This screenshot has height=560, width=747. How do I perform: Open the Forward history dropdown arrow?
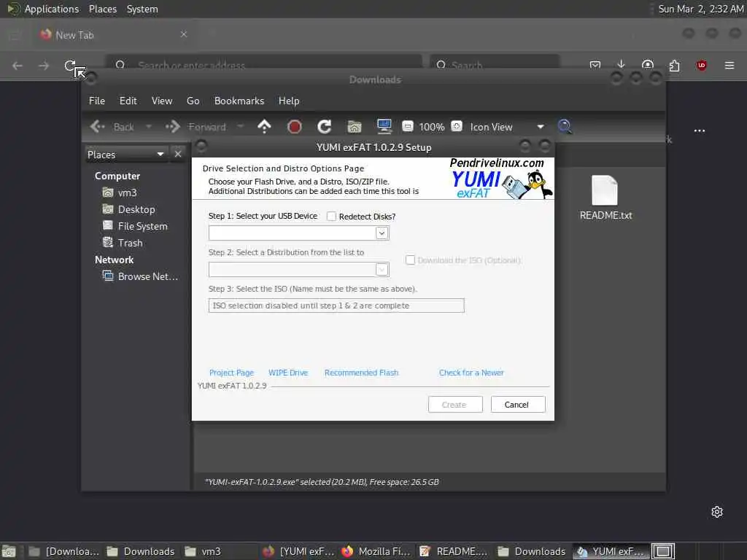(x=241, y=127)
